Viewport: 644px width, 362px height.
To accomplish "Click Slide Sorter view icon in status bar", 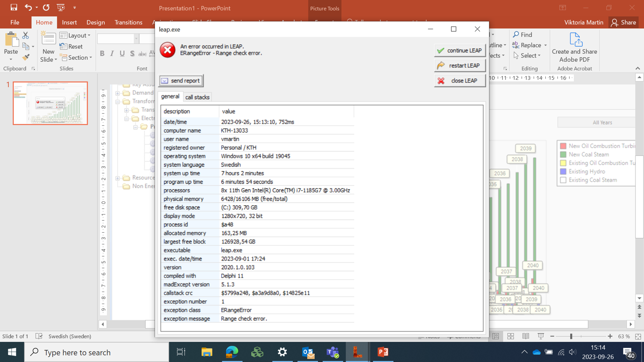I will [510, 336].
